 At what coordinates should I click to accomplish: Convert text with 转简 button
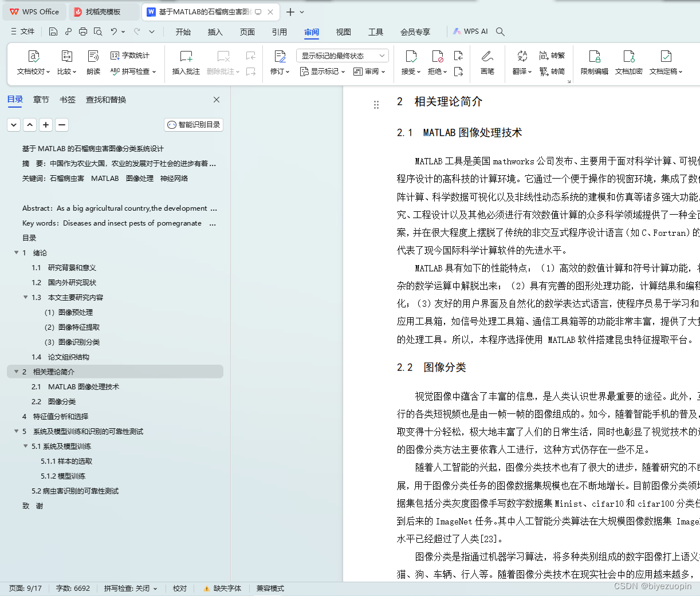[552, 72]
